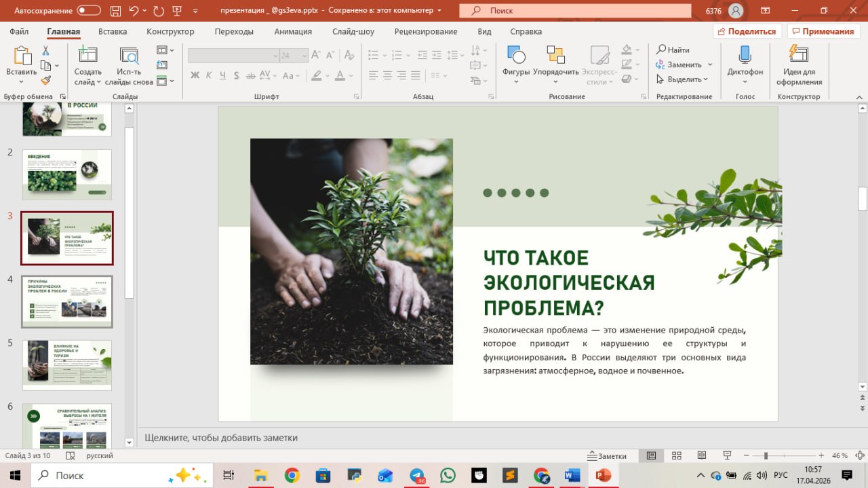
Task: Click the Increase Font Size icon
Action: [317, 56]
